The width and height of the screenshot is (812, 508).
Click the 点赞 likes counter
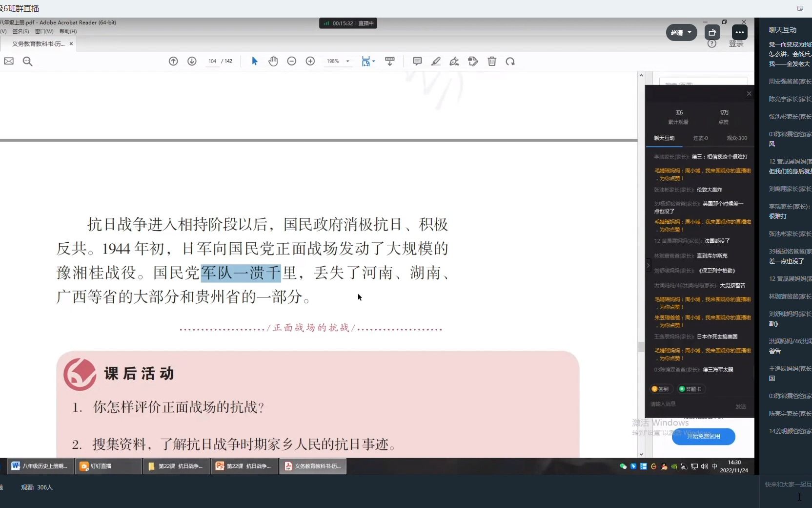click(x=724, y=117)
